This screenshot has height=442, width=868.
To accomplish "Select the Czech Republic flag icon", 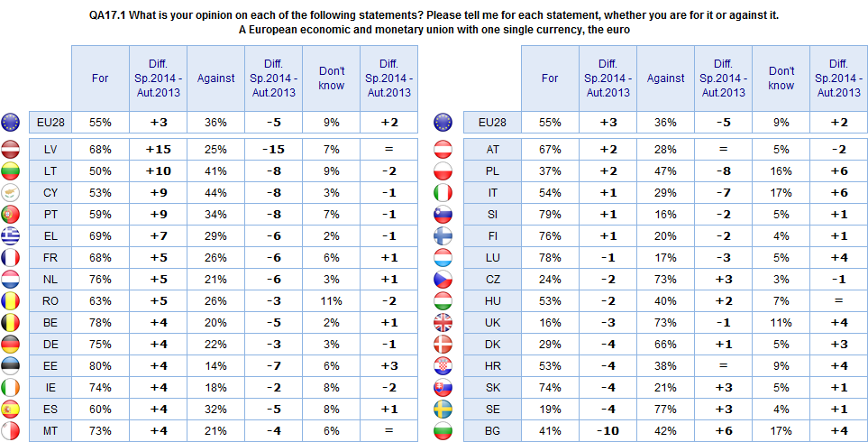I will click(443, 279).
